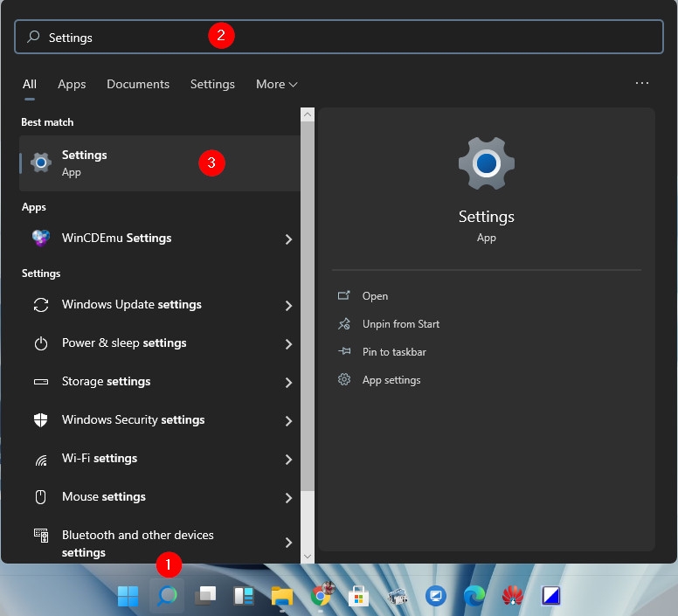This screenshot has height=616, width=678.
Task: Expand Mouse settings chevron
Action: [x=289, y=498]
